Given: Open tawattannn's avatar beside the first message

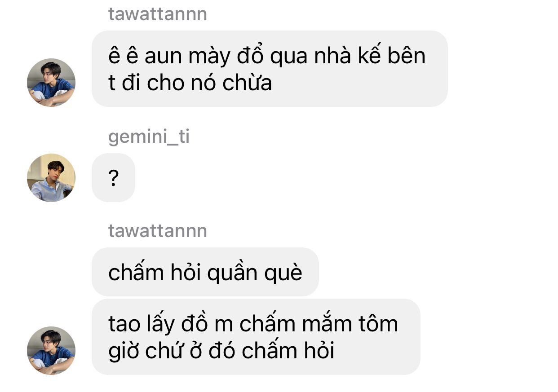Looking at the screenshot, I should coord(51,83).
